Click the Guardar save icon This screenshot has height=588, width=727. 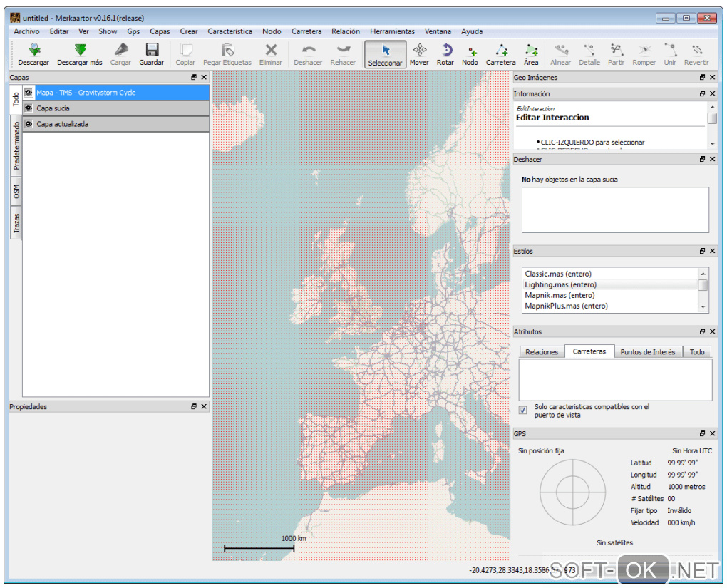point(151,51)
